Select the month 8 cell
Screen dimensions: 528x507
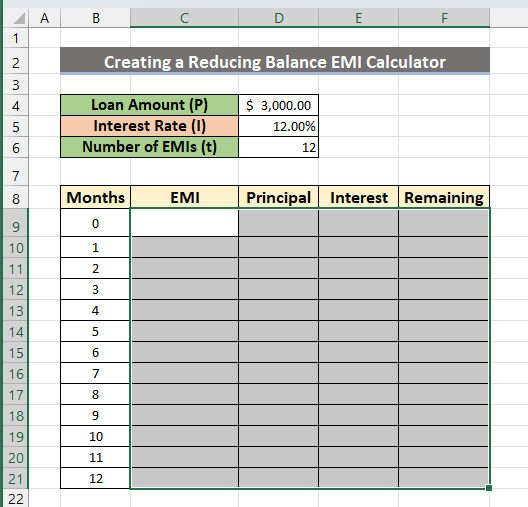[x=96, y=394]
